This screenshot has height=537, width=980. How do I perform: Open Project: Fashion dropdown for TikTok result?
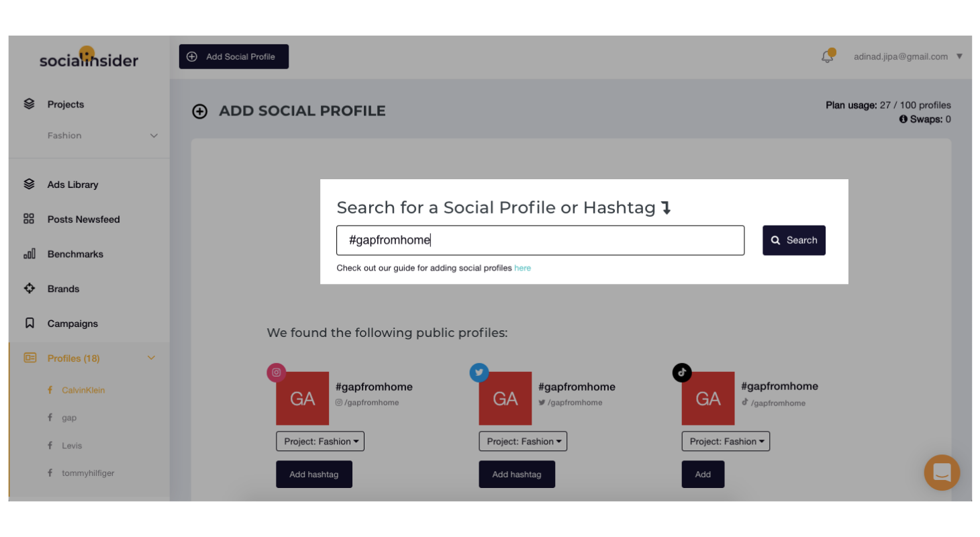tap(726, 441)
